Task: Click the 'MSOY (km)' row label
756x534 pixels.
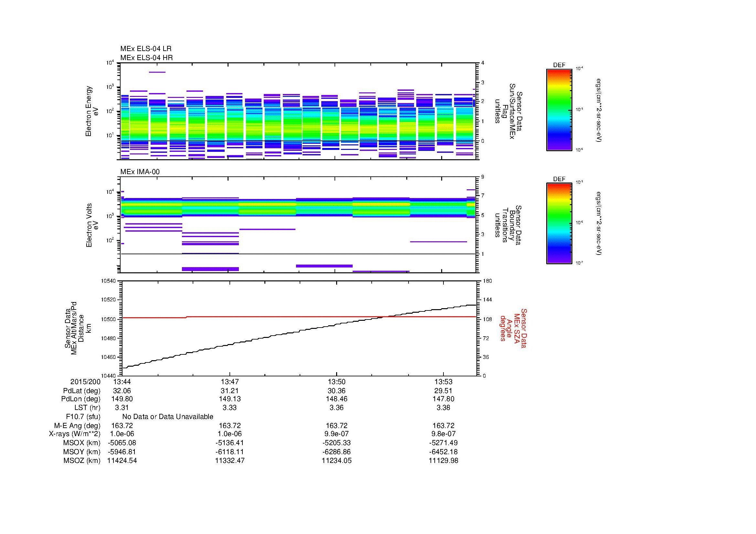Action: pyautogui.click(x=82, y=452)
